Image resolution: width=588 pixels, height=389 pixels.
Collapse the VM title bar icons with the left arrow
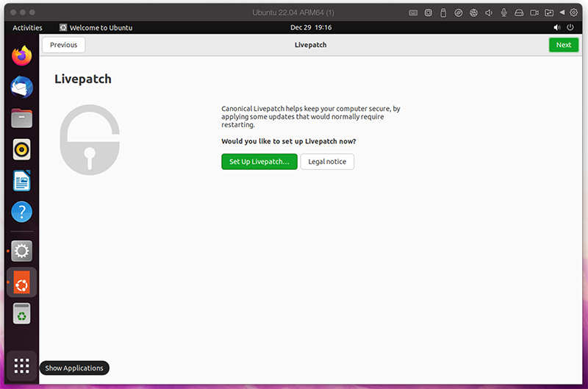(x=562, y=13)
